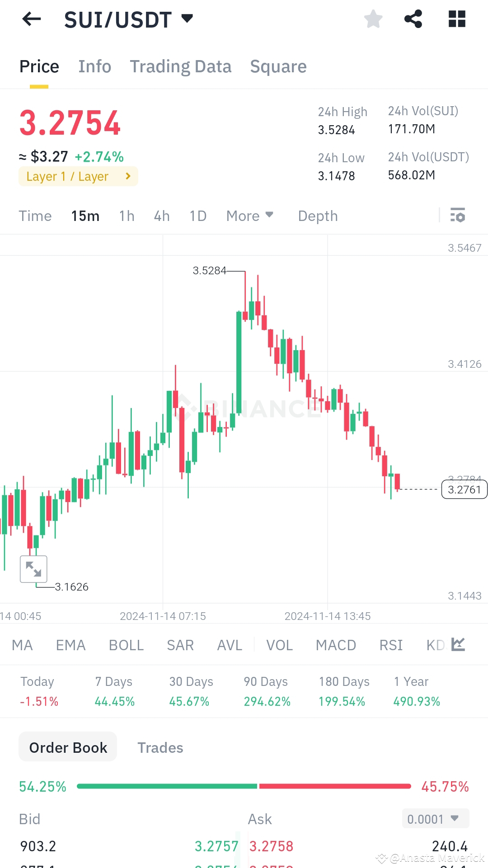Open the 0.0001 precision dropdown
Image resolution: width=488 pixels, height=868 pixels.
[x=434, y=818]
